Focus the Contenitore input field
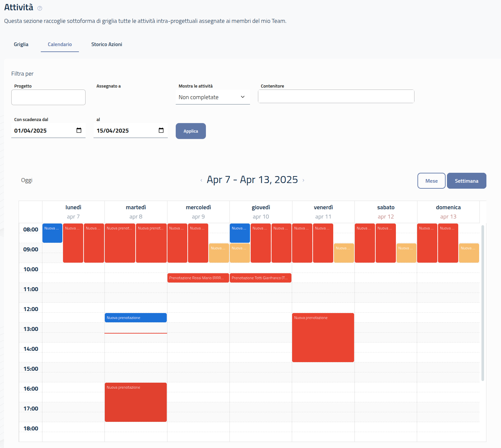This screenshot has width=501, height=448. (x=336, y=96)
